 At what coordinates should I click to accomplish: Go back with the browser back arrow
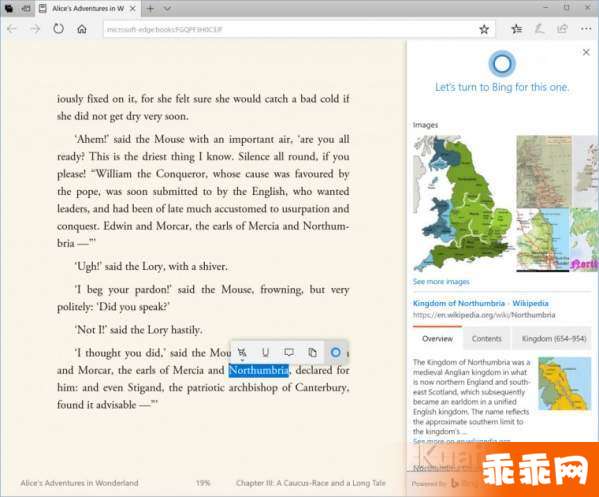point(11,29)
